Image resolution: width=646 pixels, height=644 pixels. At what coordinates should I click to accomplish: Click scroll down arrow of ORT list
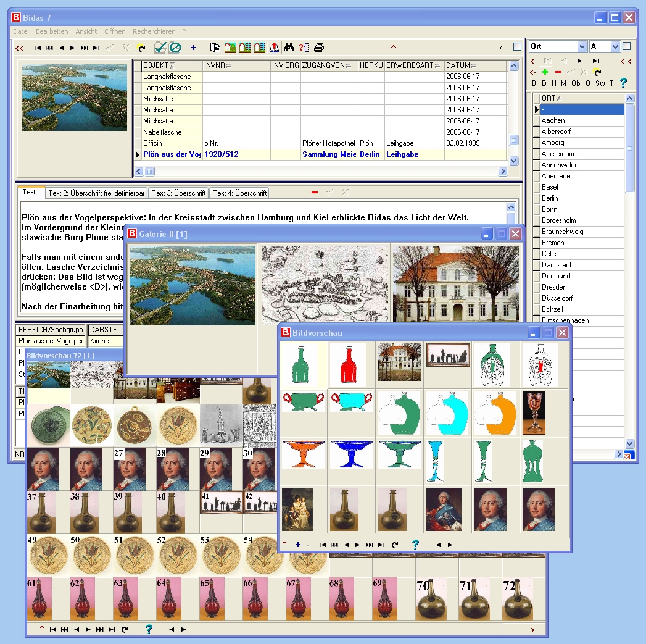click(x=629, y=443)
